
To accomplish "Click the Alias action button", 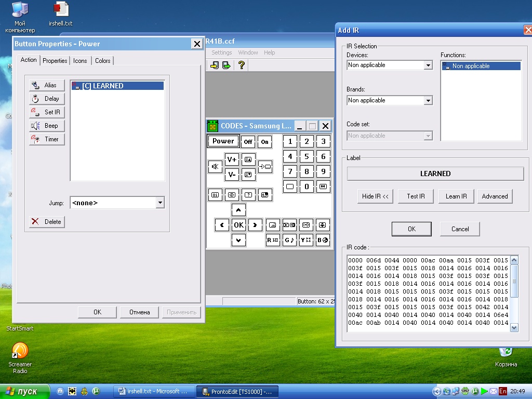I will click(47, 85).
